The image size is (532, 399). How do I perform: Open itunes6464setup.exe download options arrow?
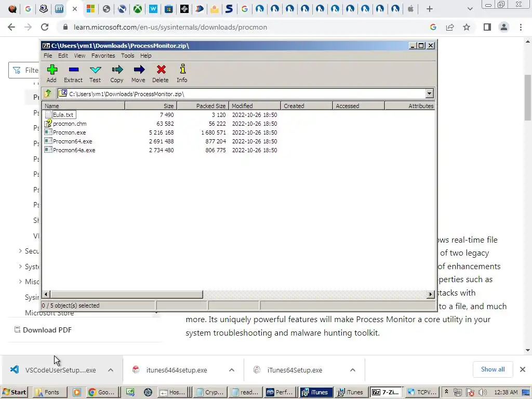[x=232, y=370]
